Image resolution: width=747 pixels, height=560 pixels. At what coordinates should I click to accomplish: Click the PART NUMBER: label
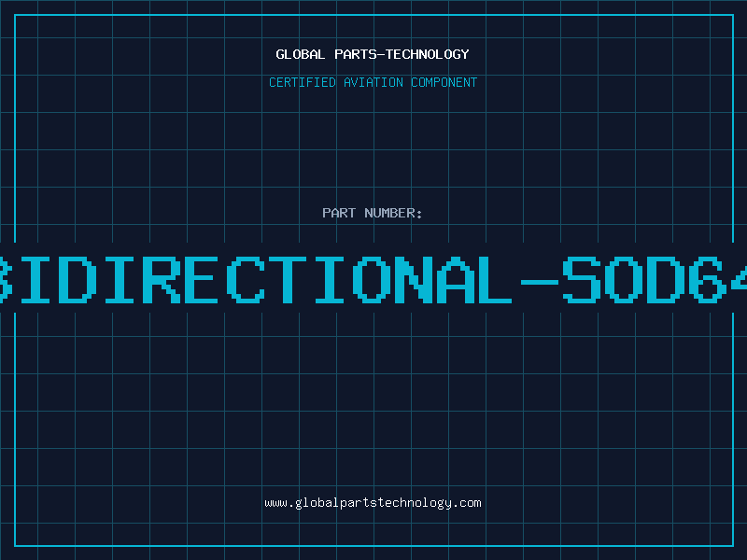coord(372,213)
